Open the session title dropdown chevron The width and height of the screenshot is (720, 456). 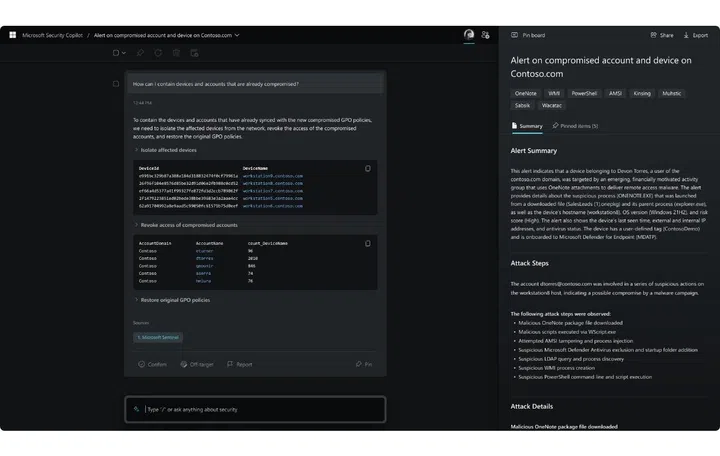point(237,34)
